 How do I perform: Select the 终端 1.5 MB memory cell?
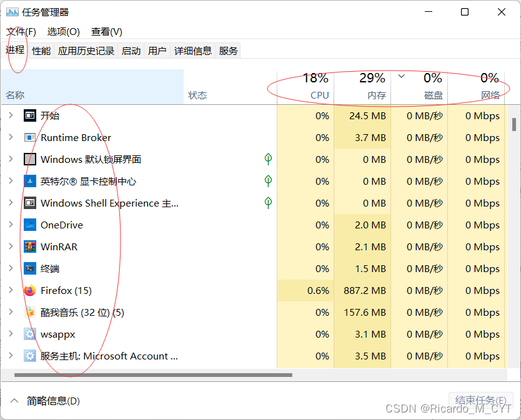(x=362, y=268)
